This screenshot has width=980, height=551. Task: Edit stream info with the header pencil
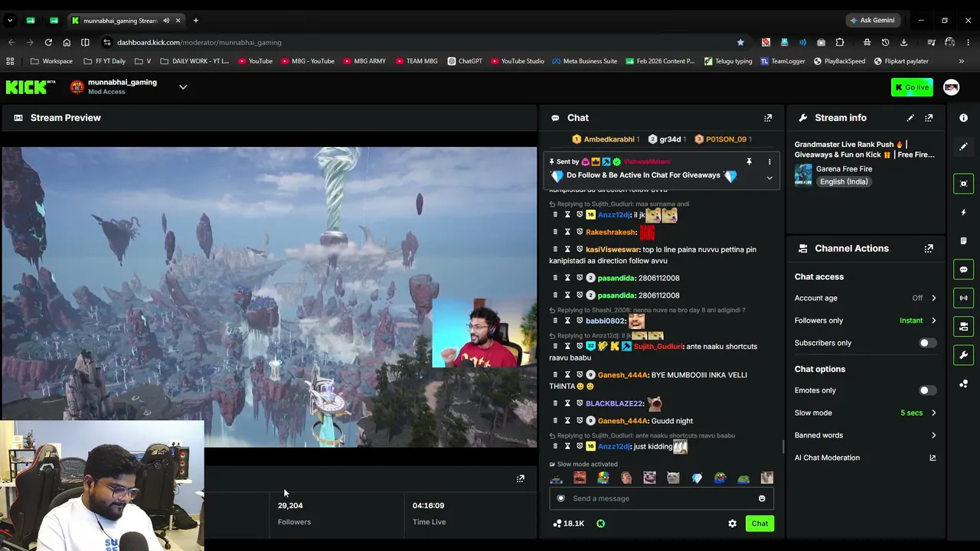coord(910,118)
